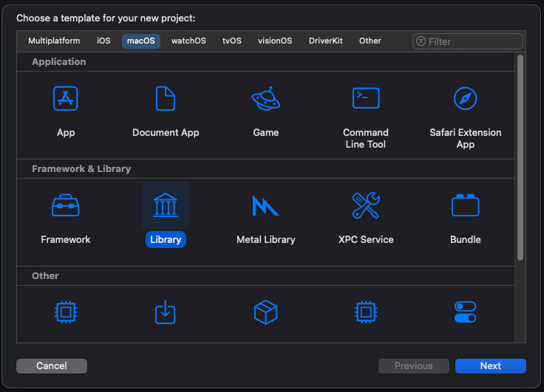Choose the Safari Extension App compass icon
Viewport: 544px width, 392px height.
tap(465, 98)
